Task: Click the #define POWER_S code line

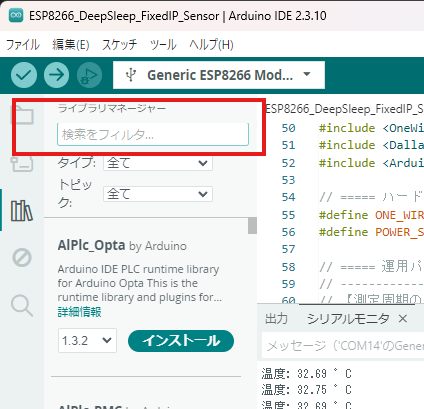Action: [x=371, y=232]
